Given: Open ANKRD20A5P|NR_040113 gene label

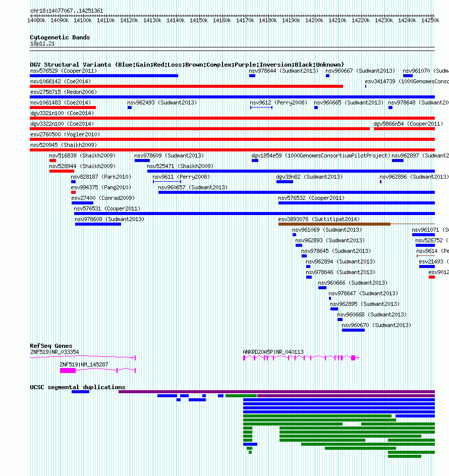Looking at the screenshot, I should point(273,352).
